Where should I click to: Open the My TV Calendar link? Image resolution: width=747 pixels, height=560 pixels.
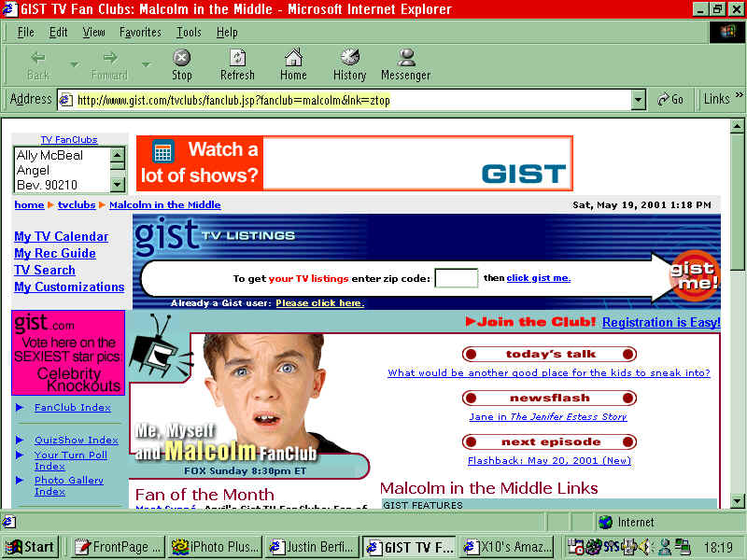[61, 237]
